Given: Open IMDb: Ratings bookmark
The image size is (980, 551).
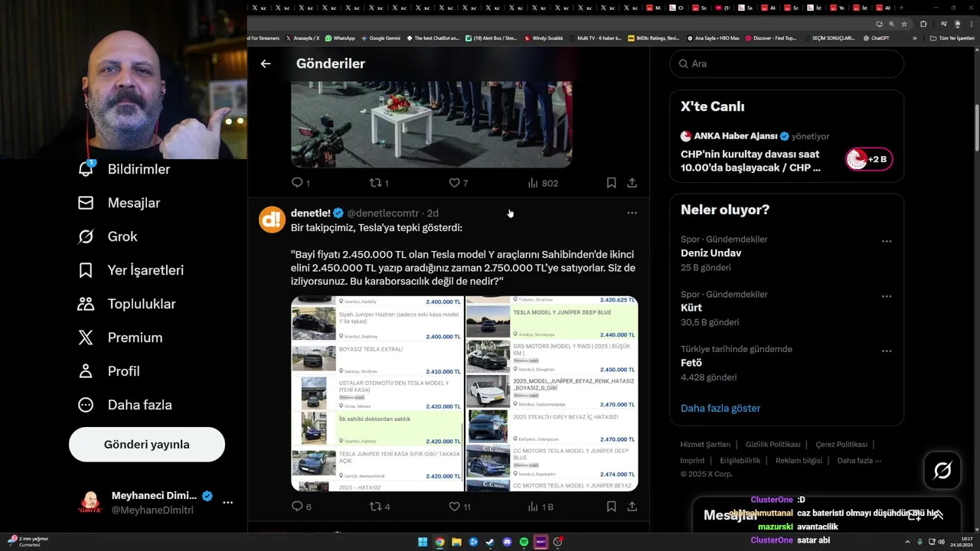Looking at the screenshot, I should tap(653, 37).
